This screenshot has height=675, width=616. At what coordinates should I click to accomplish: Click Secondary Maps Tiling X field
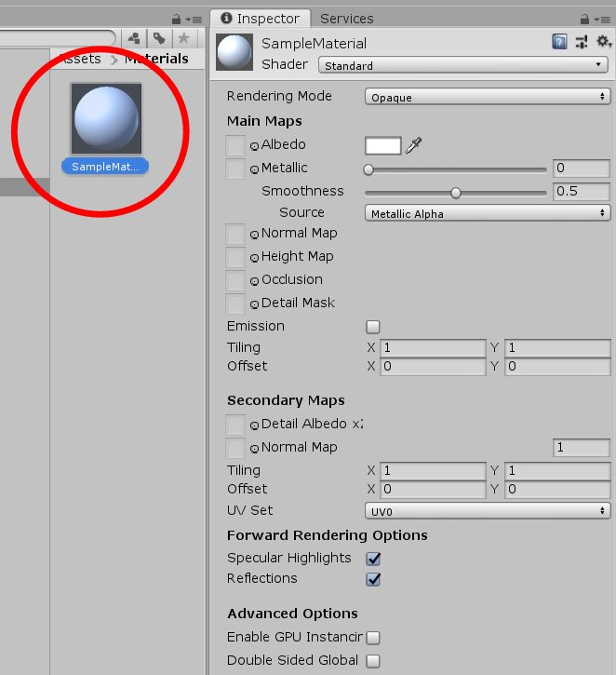433,471
